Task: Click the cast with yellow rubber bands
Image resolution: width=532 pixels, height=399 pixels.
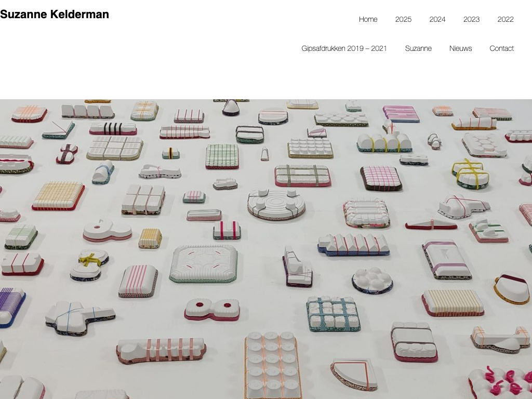Action: pos(471,174)
